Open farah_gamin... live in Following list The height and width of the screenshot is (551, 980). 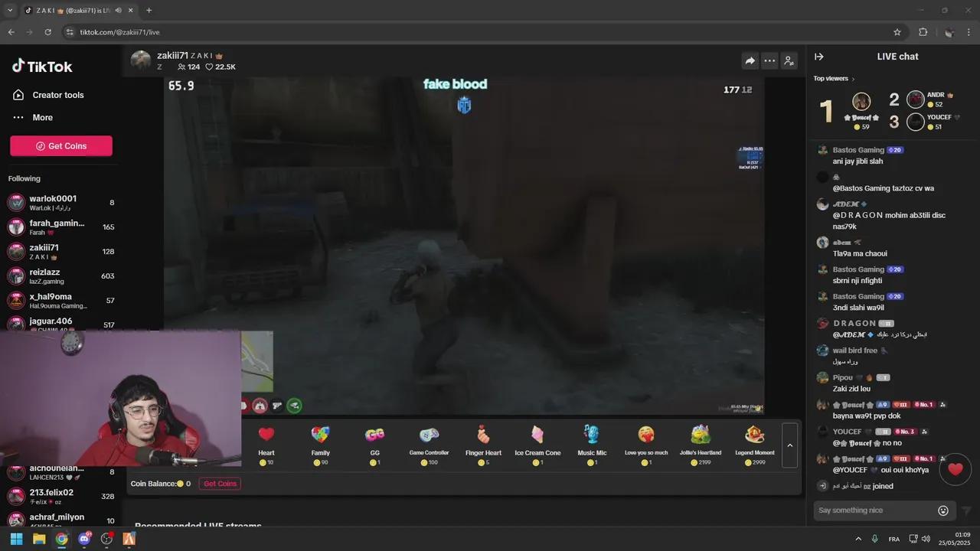pyautogui.click(x=61, y=227)
